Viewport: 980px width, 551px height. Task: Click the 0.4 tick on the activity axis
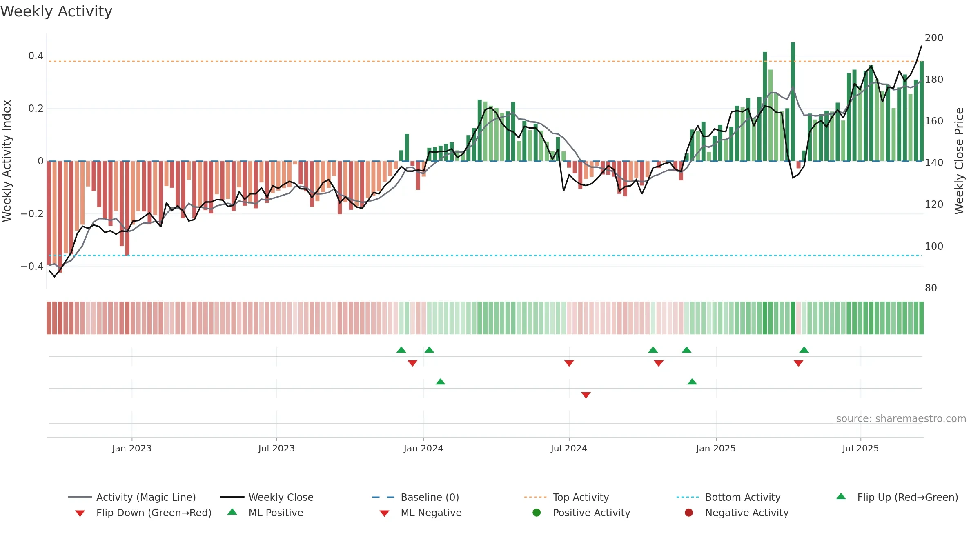click(36, 56)
